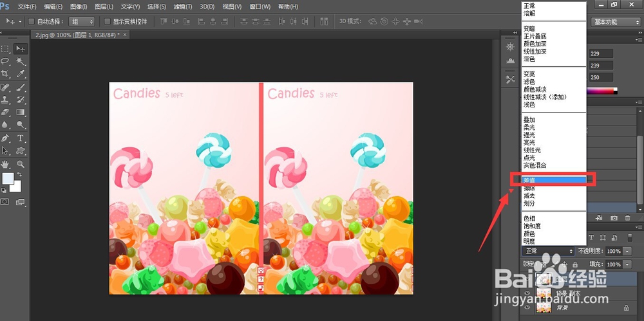The height and width of the screenshot is (321, 644).
Task: Click the 背景 副本 layer thumbnail
Action: [x=544, y=293]
